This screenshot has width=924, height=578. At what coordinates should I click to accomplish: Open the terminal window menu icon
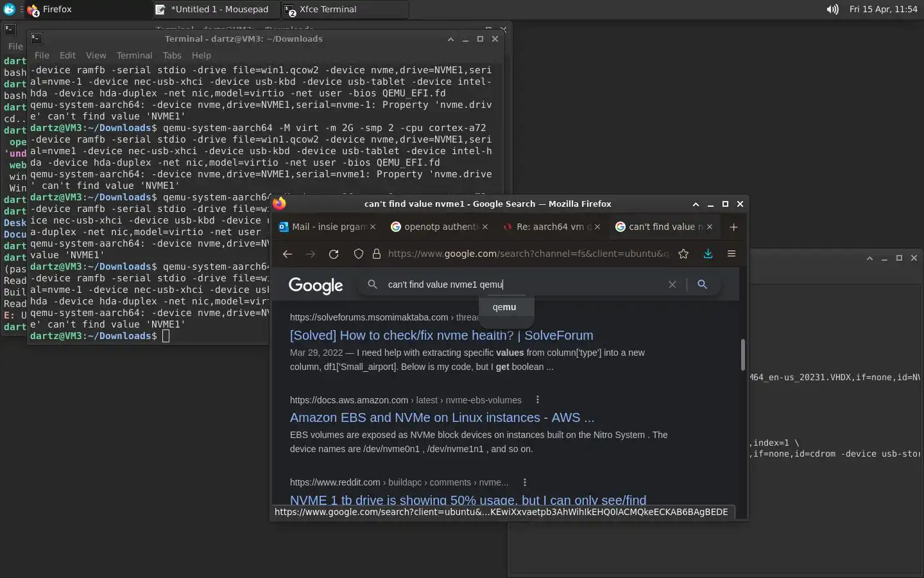click(x=37, y=39)
